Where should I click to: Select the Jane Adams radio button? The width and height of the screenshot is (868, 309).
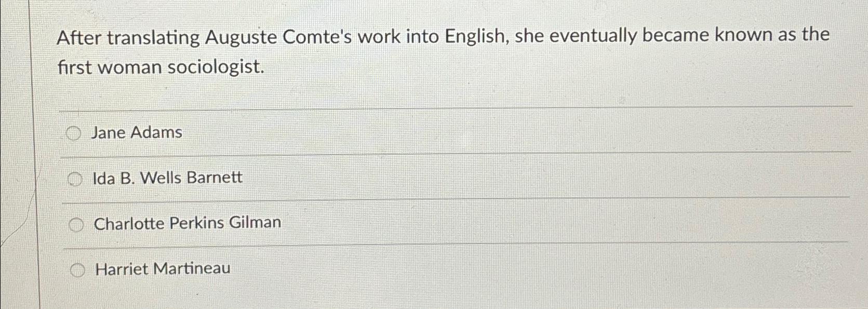pyautogui.click(x=75, y=132)
